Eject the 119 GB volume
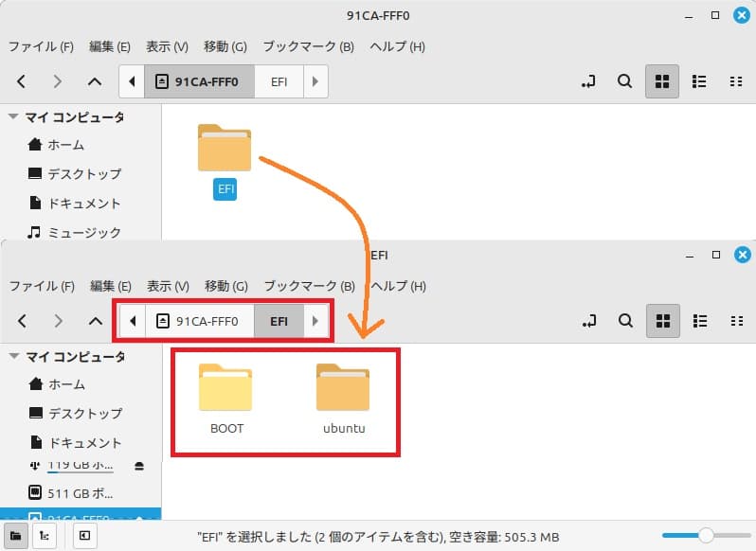756x551 pixels. tap(139, 466)
